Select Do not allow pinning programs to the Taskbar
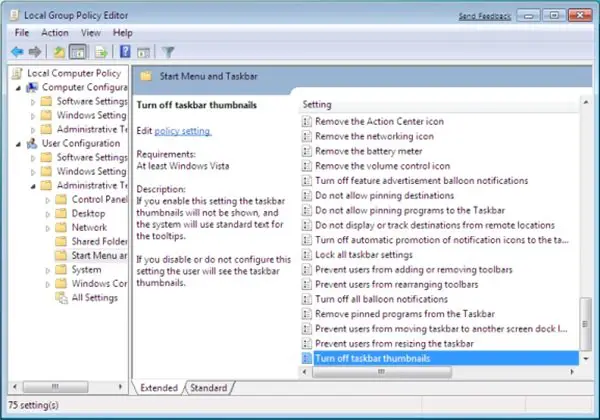The height and width of the screenshot is (420, 600). click(410, 210)
